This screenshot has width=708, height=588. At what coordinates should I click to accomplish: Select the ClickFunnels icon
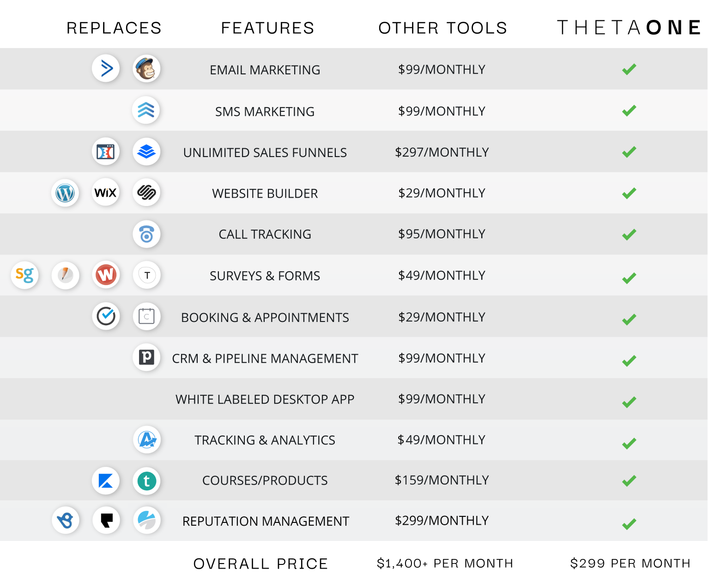[x=106, y=152]
